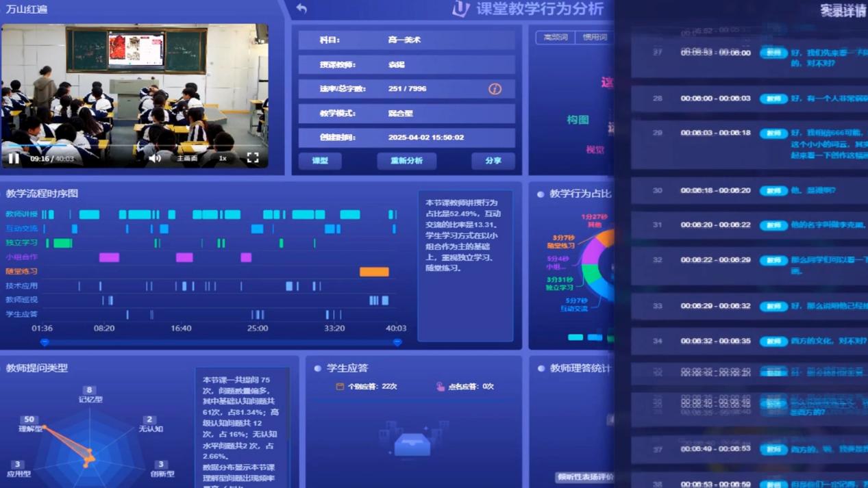This screenshot has height=488, width=868.
Task: Click the 3分31秒 独立学习 donut label
Action: (x=560, y=283)
